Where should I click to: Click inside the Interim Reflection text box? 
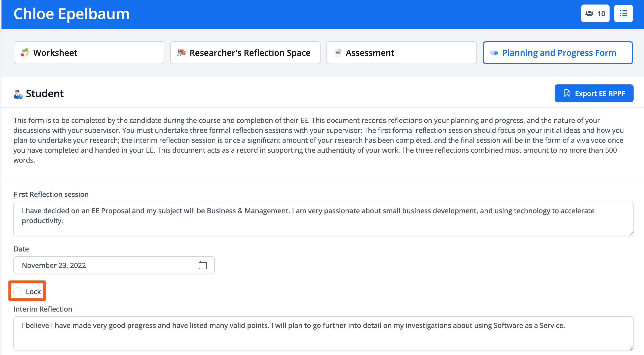[323, 333]
